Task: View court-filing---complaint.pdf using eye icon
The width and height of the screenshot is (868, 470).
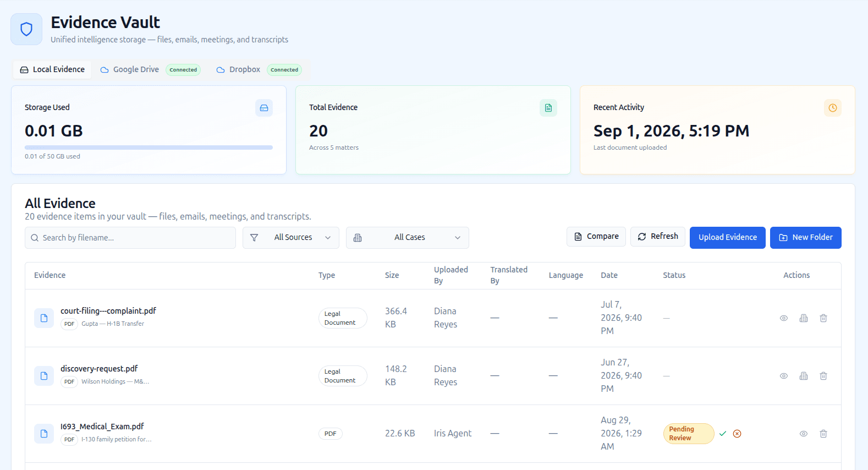Action: (x=784, y=318)
